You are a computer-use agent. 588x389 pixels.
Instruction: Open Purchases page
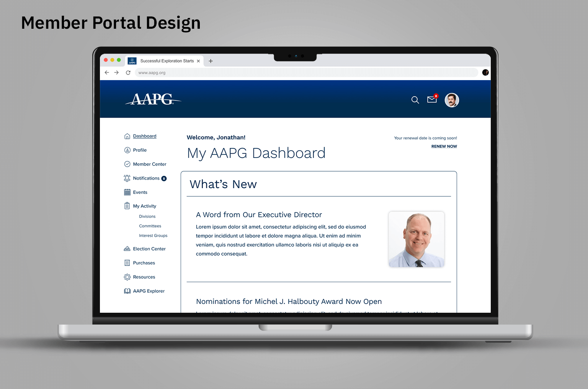(x=144, y=263)
